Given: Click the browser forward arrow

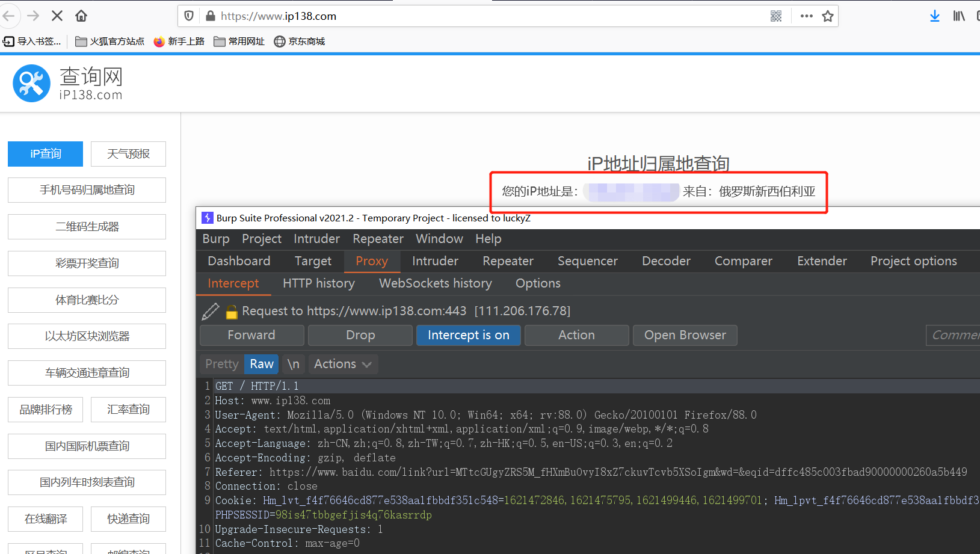Looking at the screenshot, I should [x=33, y=16].
